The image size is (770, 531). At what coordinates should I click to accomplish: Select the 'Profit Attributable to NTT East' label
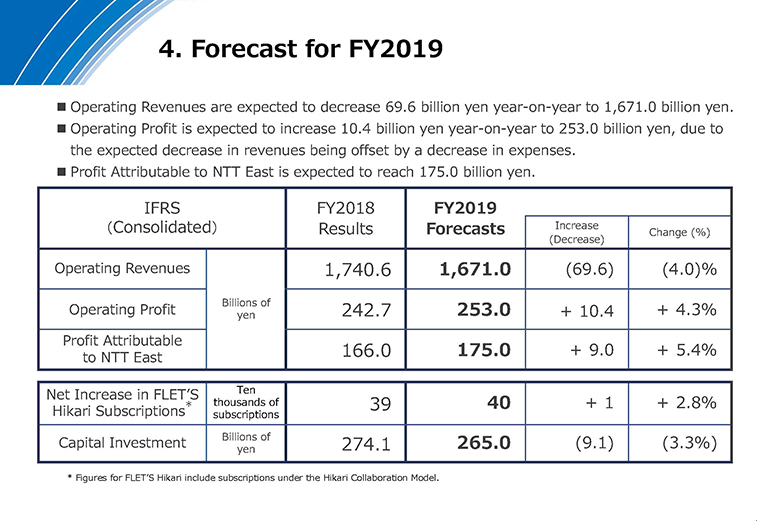[122, 349]
